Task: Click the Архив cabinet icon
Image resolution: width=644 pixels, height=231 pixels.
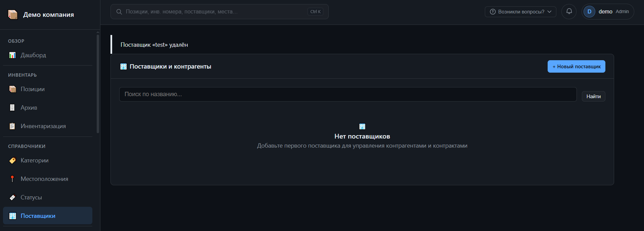Action: pyautogui.click(x=12, y=108)
